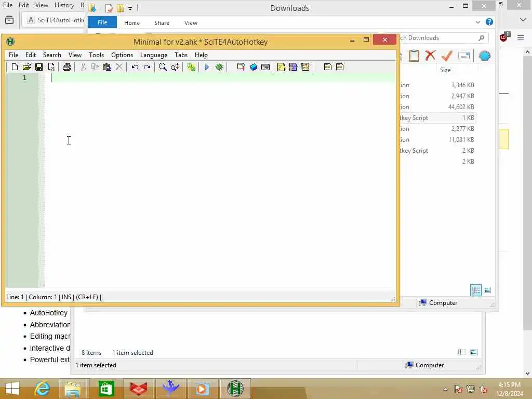532x399 pixels.
Task: Expand the Downloads ribbon with the chevron
Action: pyautogui.click(x=478, y=22)
